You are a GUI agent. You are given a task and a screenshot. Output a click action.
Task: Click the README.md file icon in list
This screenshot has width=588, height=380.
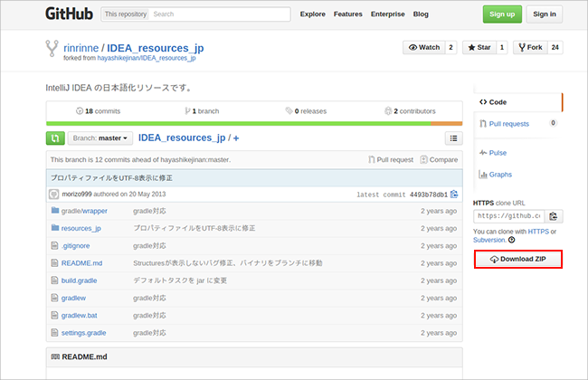coord(55,263)
